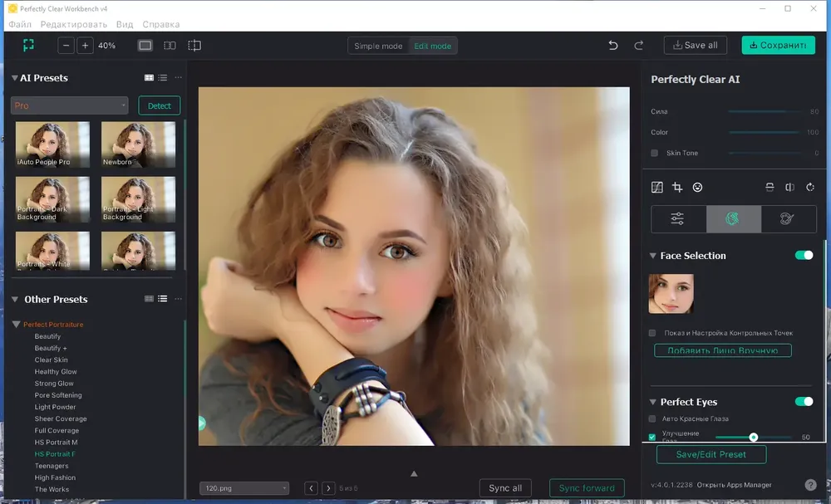Switch to the Simple mode tab
Image resolution: width=831 pixels, height=504 pixels.
(x=378, y=46)
